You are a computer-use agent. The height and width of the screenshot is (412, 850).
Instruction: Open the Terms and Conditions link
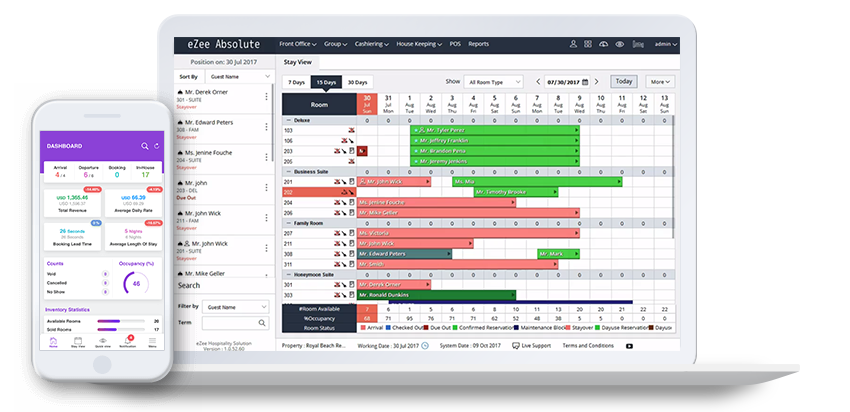click(590, 345)
